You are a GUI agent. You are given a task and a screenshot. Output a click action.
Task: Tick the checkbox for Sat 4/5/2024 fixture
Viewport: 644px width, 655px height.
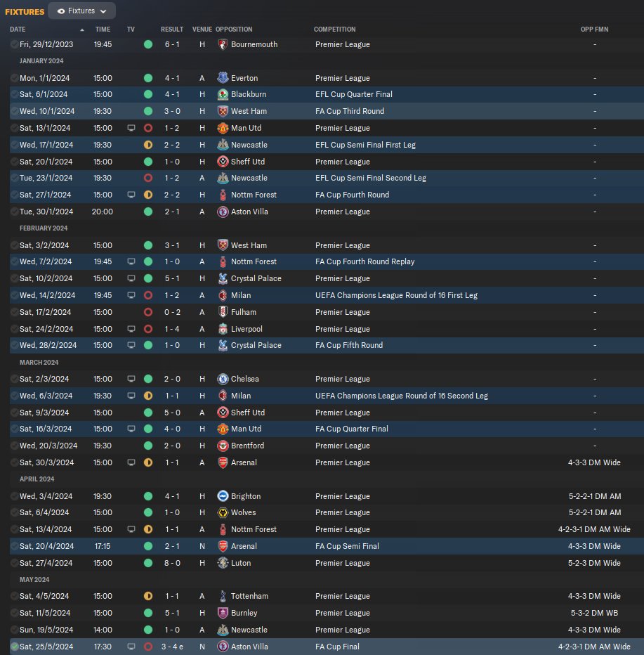14,596
